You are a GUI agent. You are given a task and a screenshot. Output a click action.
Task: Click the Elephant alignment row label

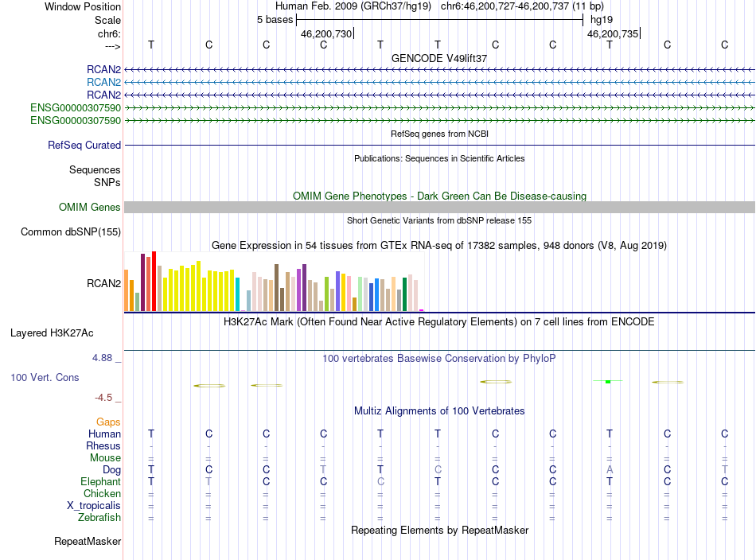click(x=100, y=481)
